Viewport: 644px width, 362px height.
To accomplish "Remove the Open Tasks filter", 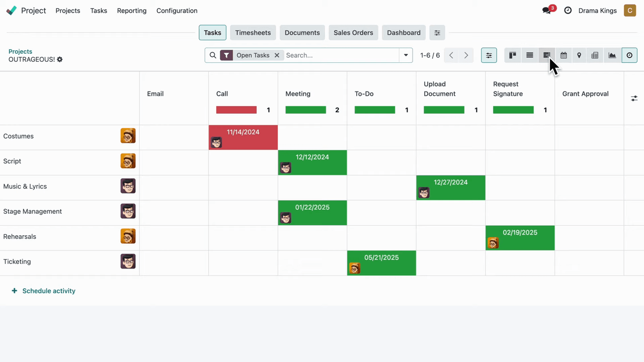I will (x=277, y=55).
